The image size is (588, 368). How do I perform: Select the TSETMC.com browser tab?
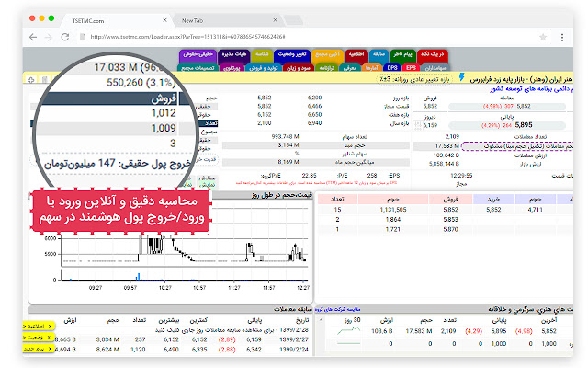118,20
